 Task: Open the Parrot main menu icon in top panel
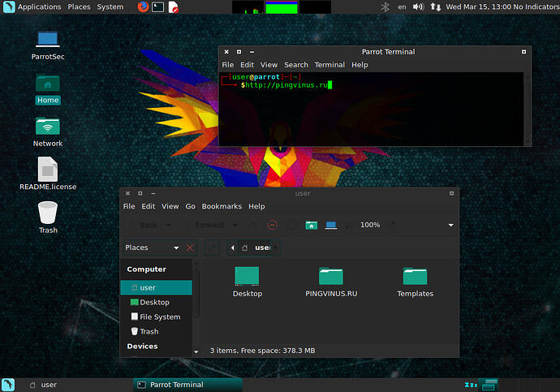(9, 6)
